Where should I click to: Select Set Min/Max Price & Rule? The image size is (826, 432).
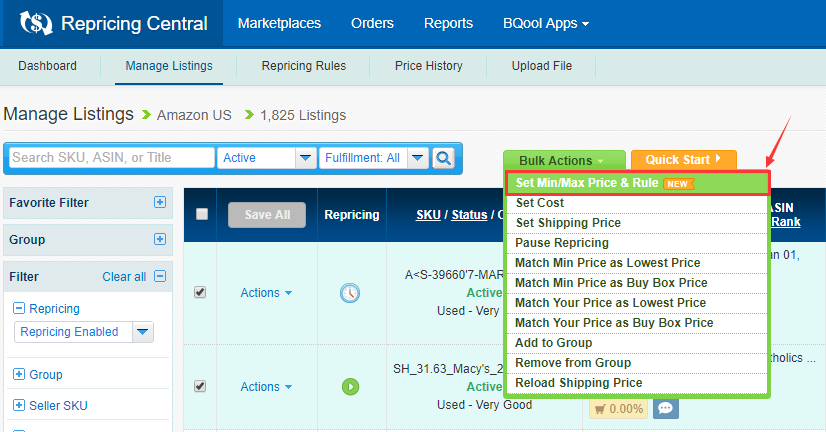pos(637,183)
